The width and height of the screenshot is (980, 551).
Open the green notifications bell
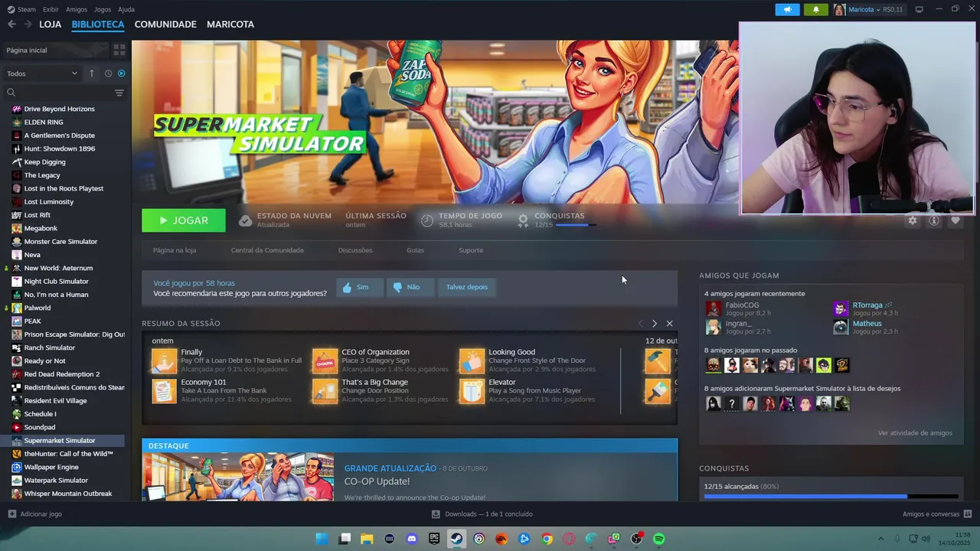pyautogui.click(x=815, y=9)
